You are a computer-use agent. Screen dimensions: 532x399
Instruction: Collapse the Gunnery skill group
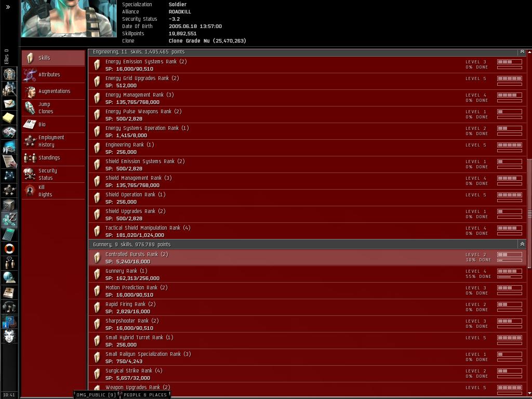pyautogui.click(x=522, y=244)
